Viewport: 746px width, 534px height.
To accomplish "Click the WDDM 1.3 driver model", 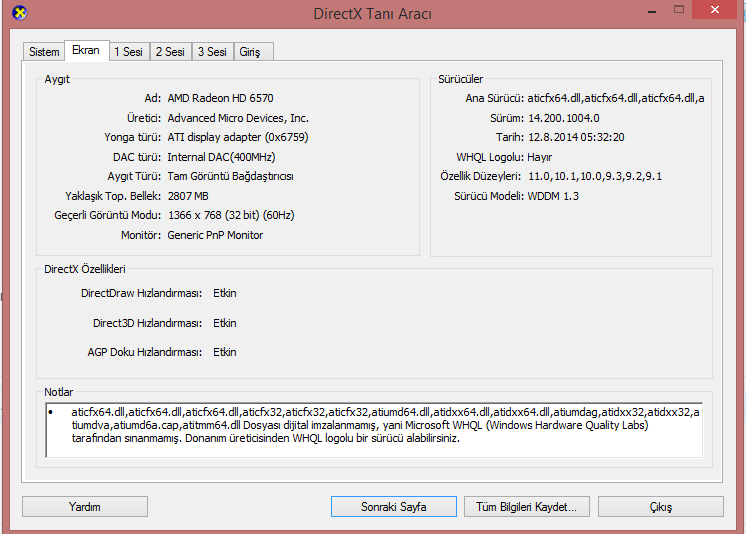I will click(x=553, y=196).
